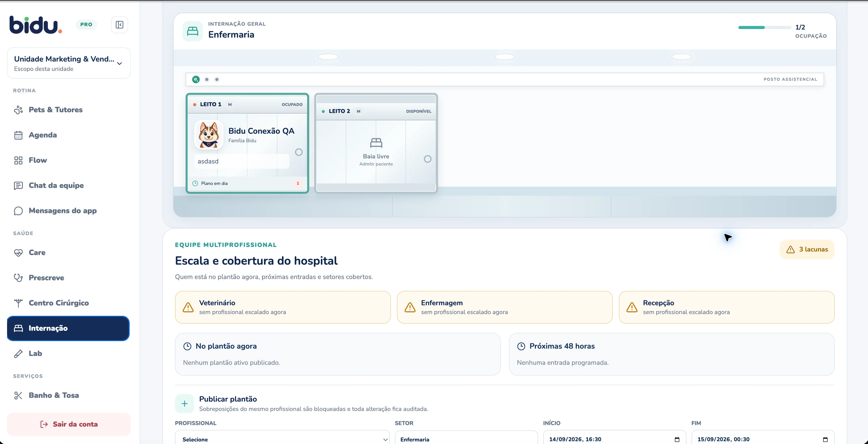Click the Enfermagem warning triangle icon
Viewport: 868px width, 444px height.
[410, 307]
